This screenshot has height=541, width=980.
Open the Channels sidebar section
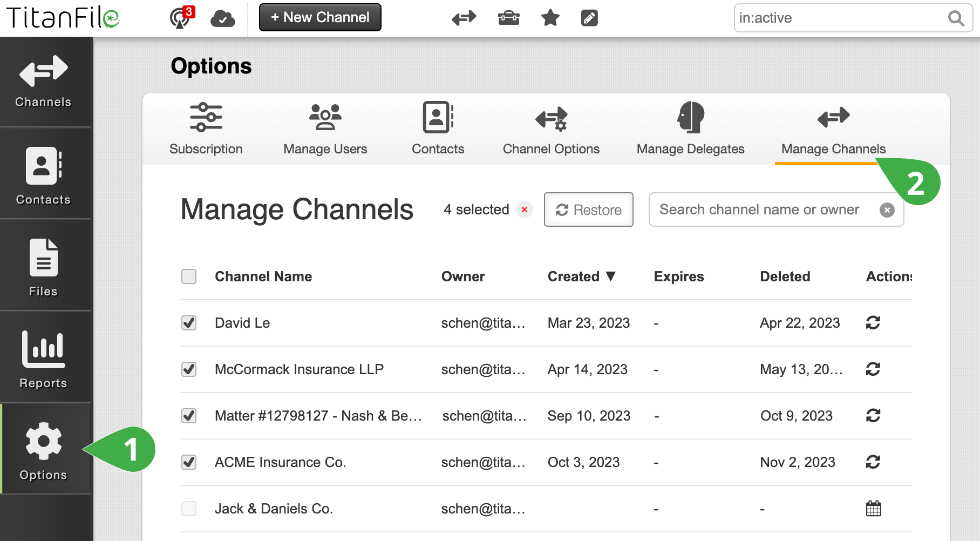pyautogui.click(x=44, y=81)
